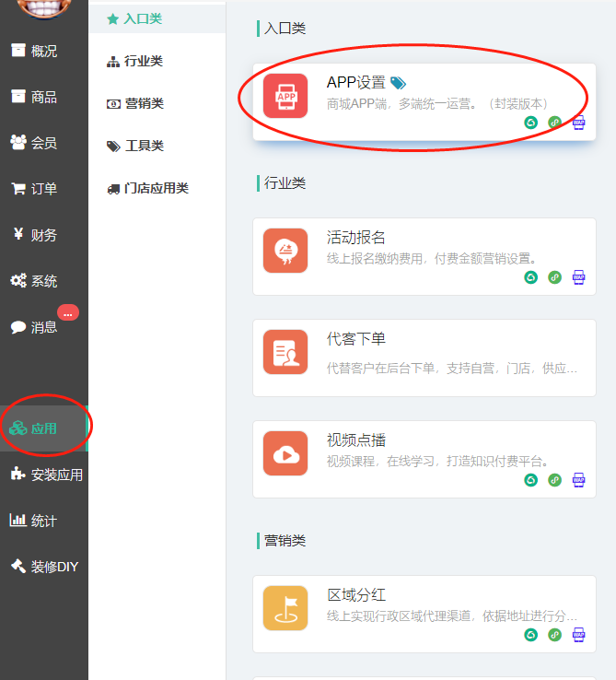Click the 装修DIY hammer icon
This screenshot has width=616, height=680.
point(18,566)
